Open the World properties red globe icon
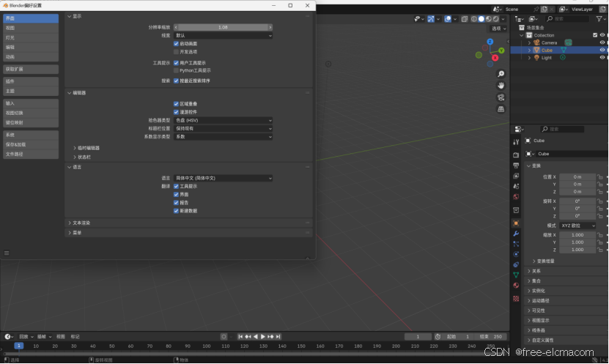609x364 pixels. [516, 197]
